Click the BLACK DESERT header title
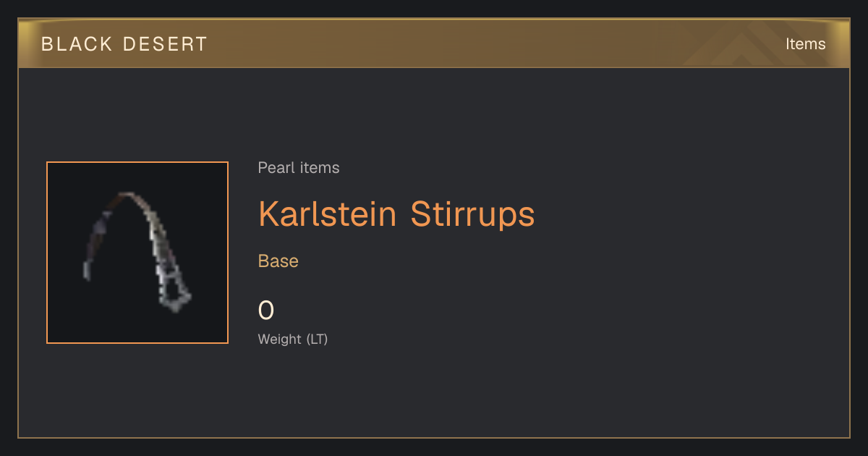Viewport: 868px width, 456px height. (x=124, y=44)
